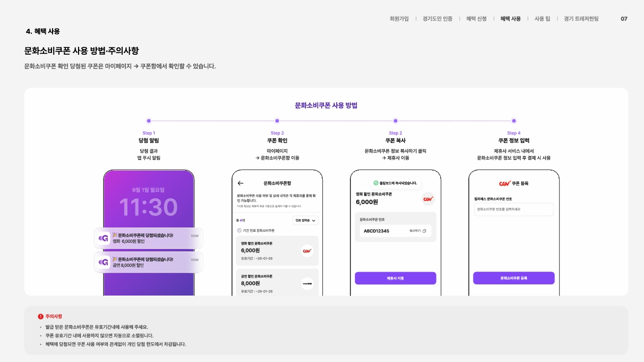Click the page number 07
644x362 pixels.
pyautogui.click(x=624, y=19)
